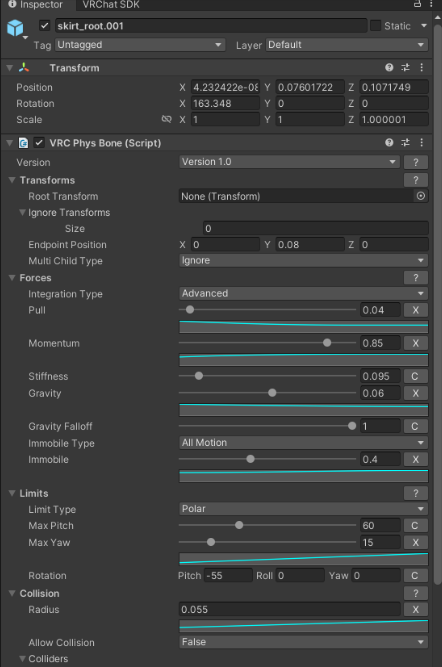Open the Limit Type Polar dropdown
442x667 pixels.
pyautogui.click(x=303, y=509)
